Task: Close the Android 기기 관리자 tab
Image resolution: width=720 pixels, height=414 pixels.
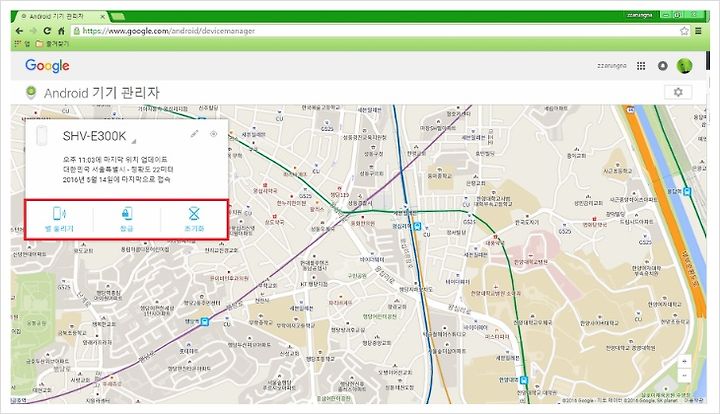Action: (x=102, y=17)
